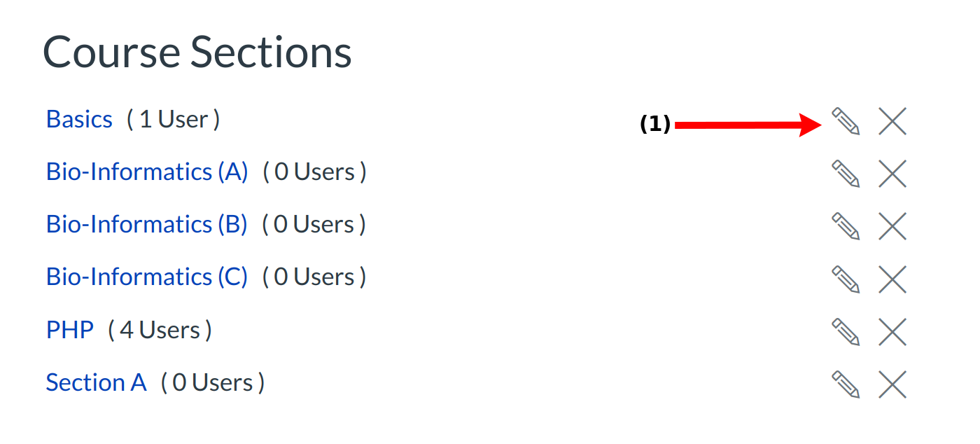Delete the Bio-Informatics (B) section

tap(892, 226)
